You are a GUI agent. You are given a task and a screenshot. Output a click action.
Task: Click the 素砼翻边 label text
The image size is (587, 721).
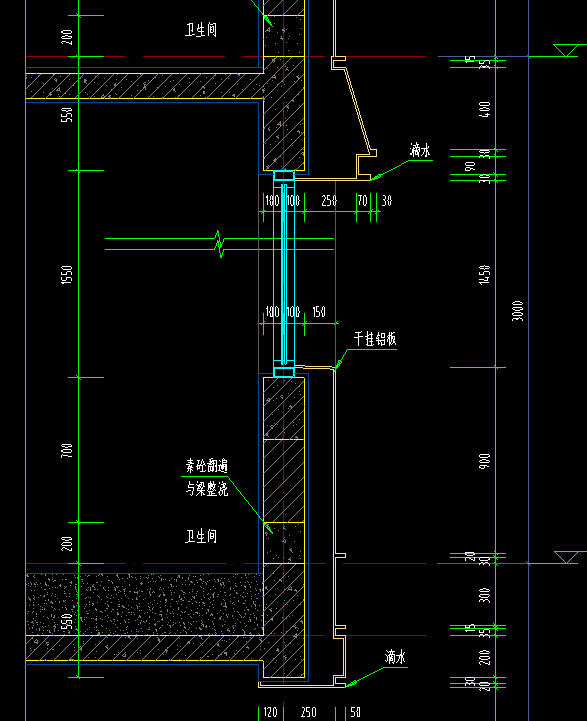(x=206, y=466)
